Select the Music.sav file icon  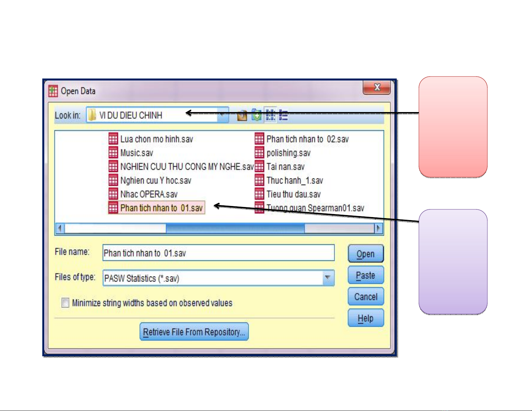coord(113,153)
